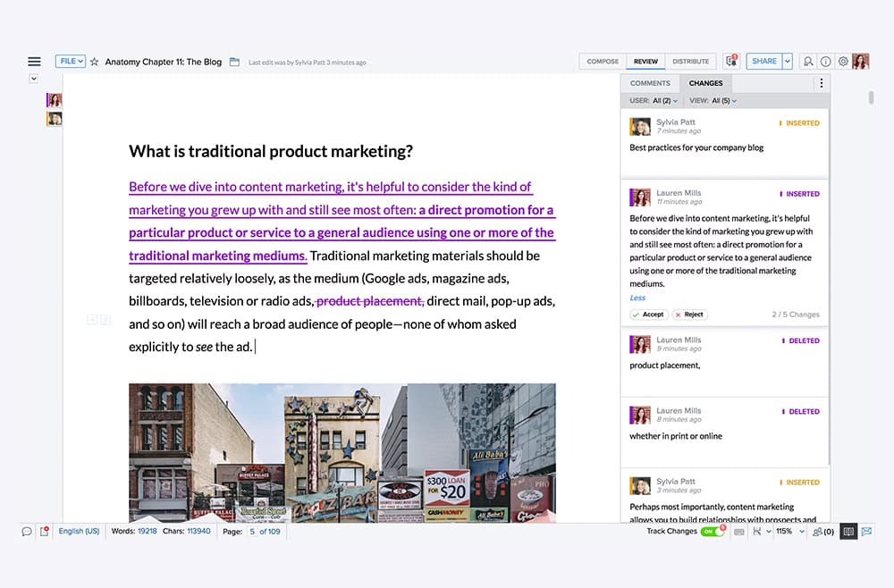
Task: Open the VIEW All (5) filter dropdown
Action: click(713, 101)
